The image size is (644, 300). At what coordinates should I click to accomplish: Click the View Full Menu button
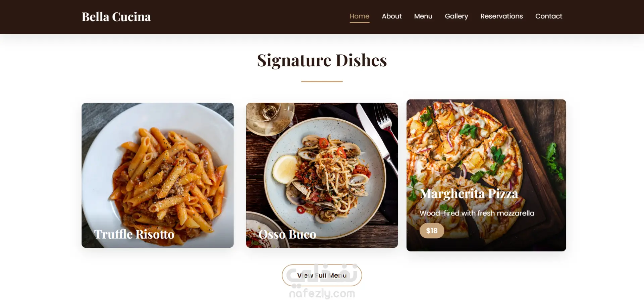[x=322, y=275]
